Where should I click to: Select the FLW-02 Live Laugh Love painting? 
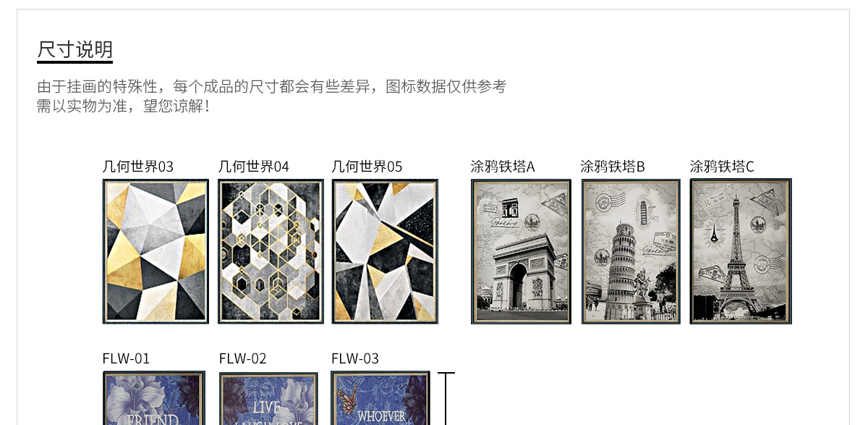pos(268,399)
